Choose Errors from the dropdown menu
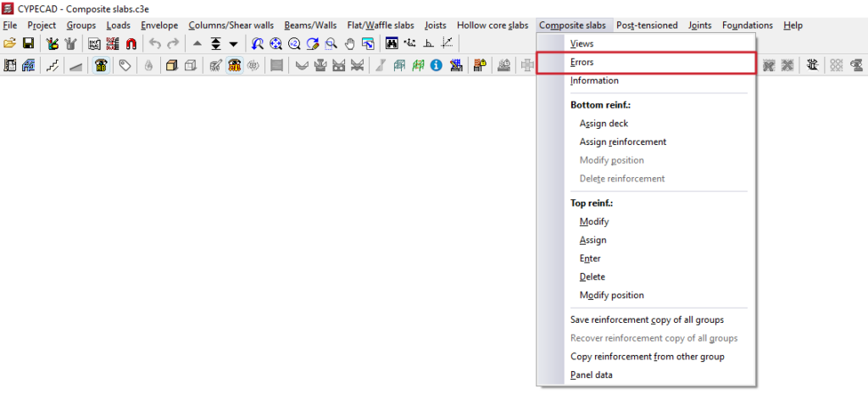This screenshot has height=411, width=868. [646, 63]
